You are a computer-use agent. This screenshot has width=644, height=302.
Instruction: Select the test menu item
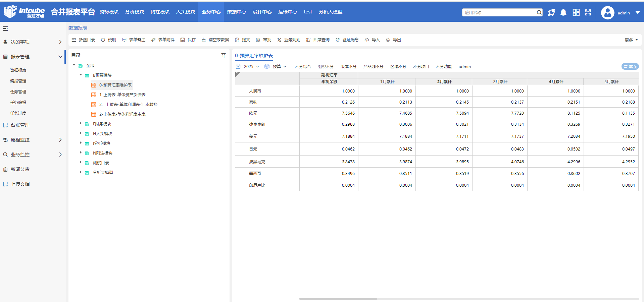pyautogui.click(x=308, y=12)
